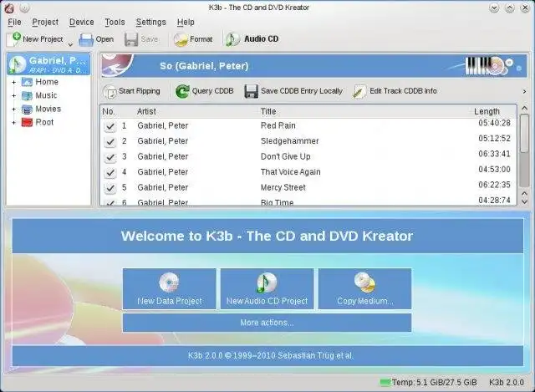Uncheck track 6 Big Time checkbox

point(110,202)
